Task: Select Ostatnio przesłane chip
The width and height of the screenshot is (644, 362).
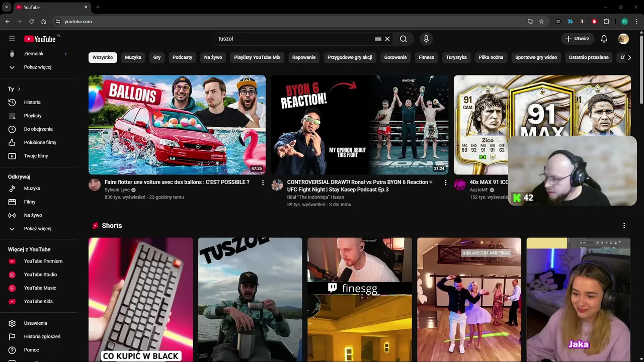Action: point(589,57)
